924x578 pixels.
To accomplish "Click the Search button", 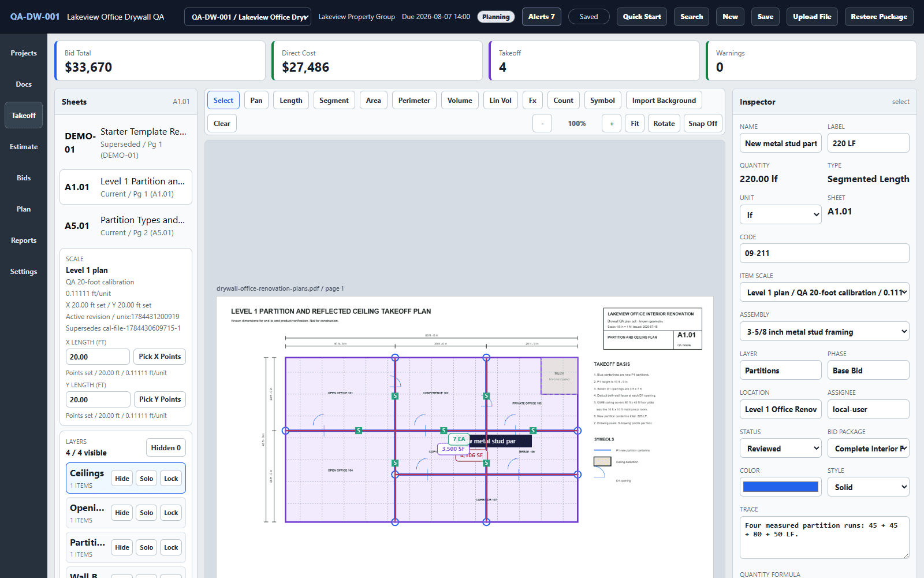I will coord(691,17).
